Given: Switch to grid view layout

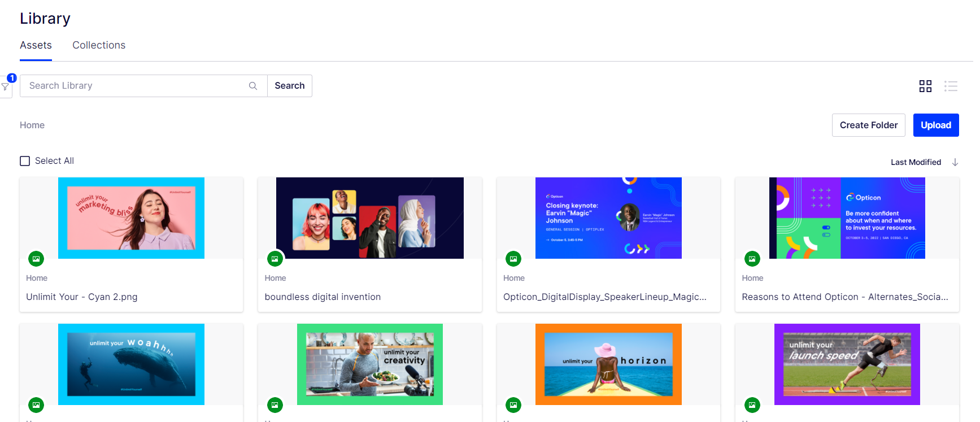Looking at the screenshot, I should click(925, 86).
